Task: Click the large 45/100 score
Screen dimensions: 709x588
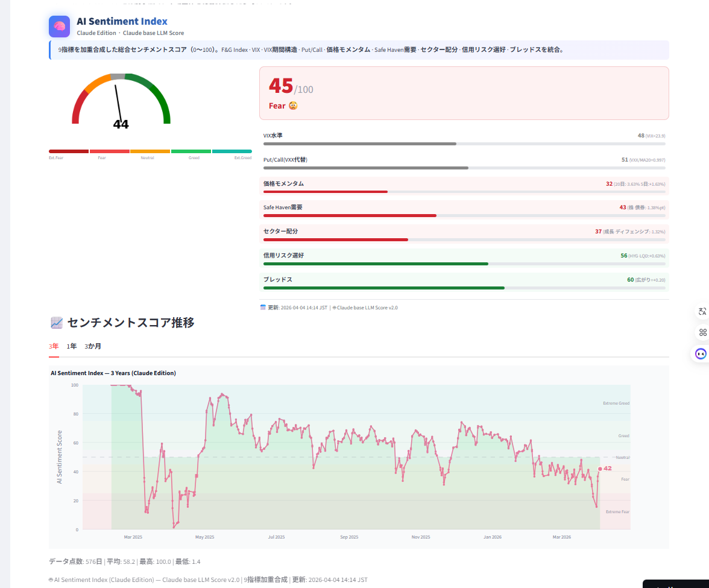Action: pos(291,86)
